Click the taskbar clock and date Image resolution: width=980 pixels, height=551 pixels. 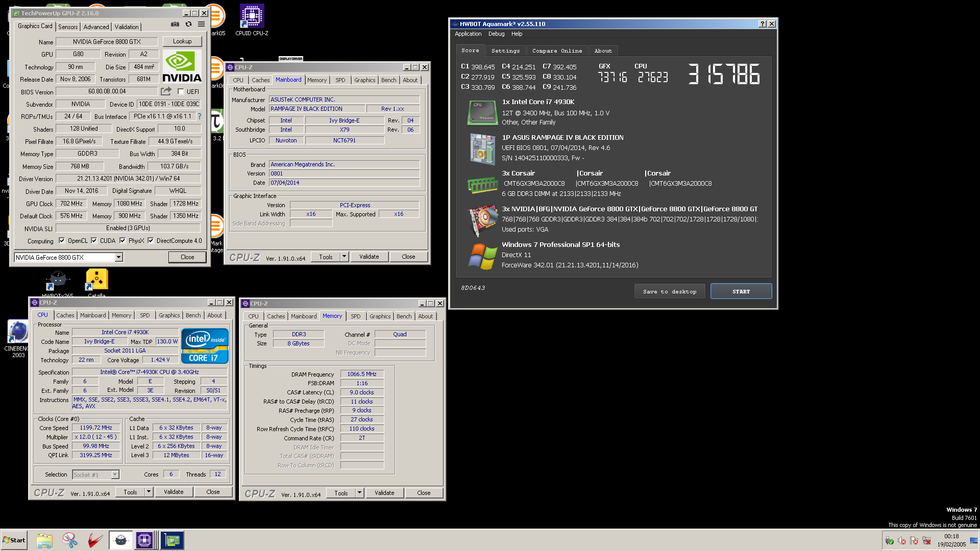951,540
